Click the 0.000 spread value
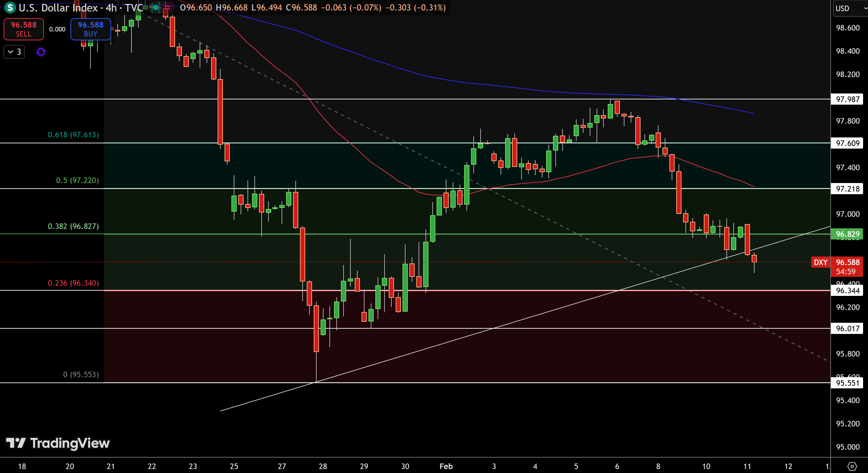The height and width of the screenshot is (473, 868). coord(57,29)
